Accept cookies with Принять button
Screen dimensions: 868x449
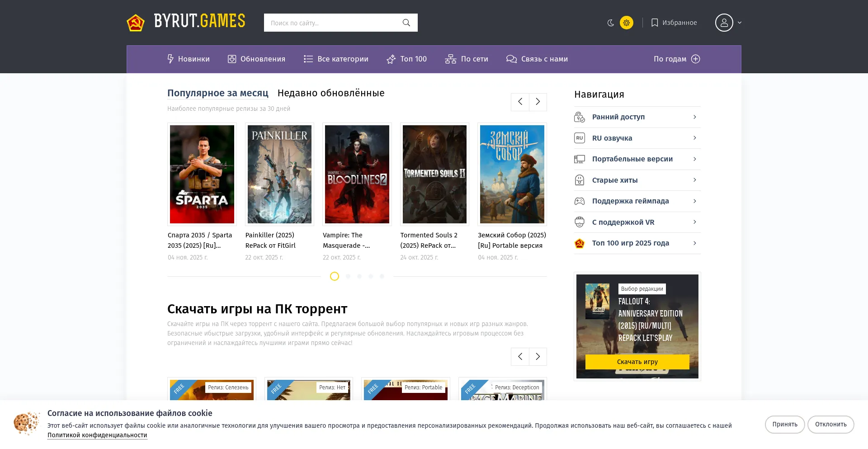(784, 425)
